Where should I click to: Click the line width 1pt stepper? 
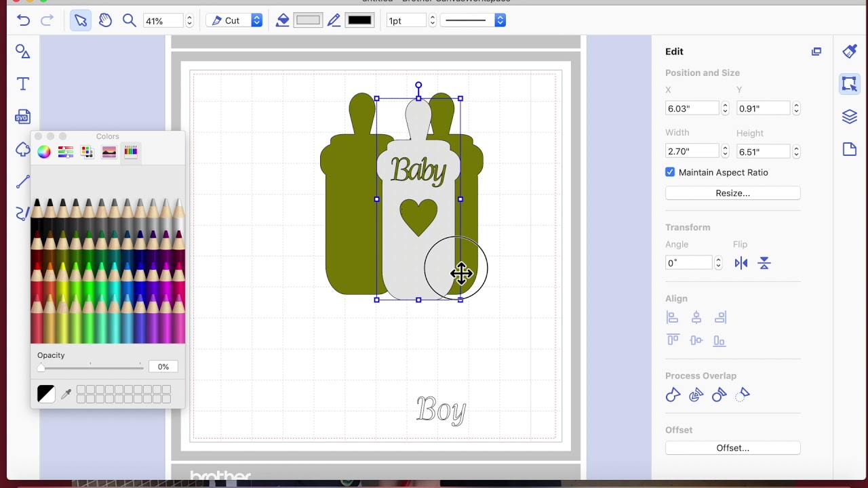[x=432, y=21]
